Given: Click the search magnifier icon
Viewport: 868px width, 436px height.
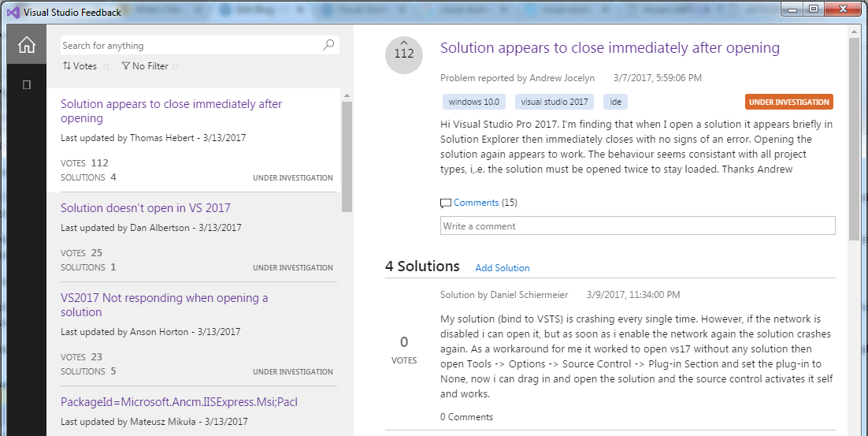Looking at the screenshot, I should 328,45.
